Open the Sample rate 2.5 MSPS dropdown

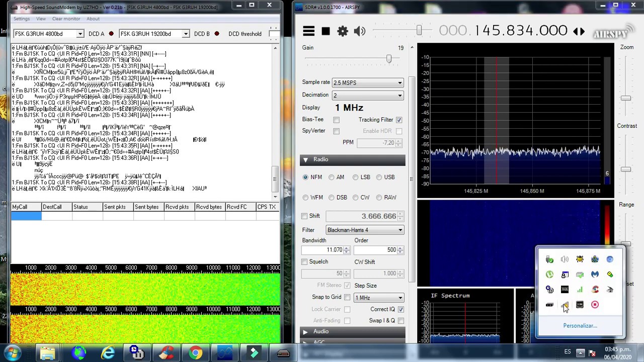(368, 82)
